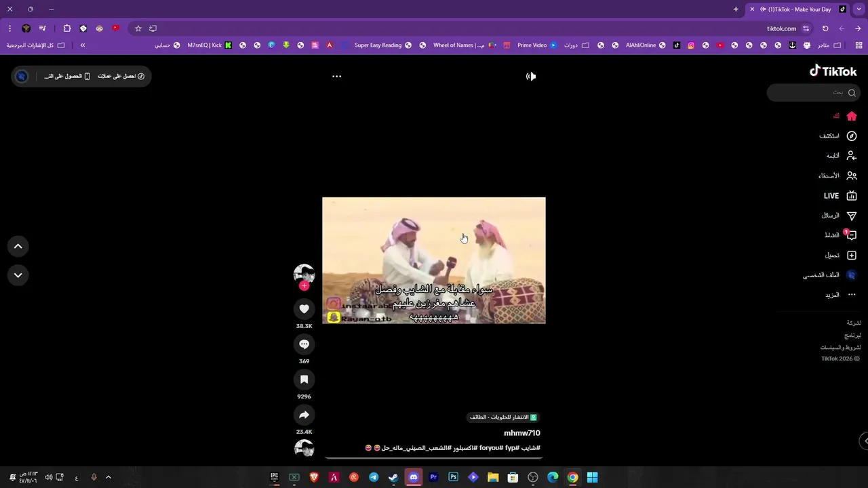Open M7snEQ | Kick bookmark
This screenshot has width=868, height=488.
click(x=210, y=45)
